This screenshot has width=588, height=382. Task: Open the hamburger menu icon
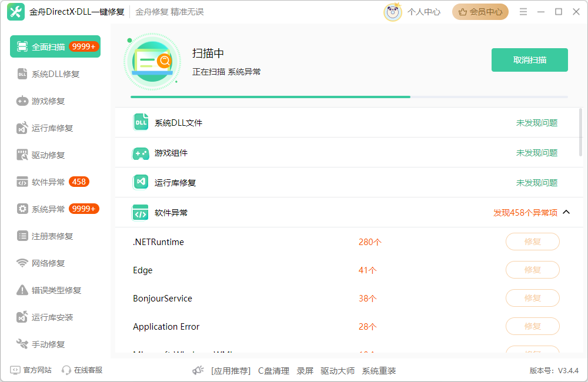(523, 12)
